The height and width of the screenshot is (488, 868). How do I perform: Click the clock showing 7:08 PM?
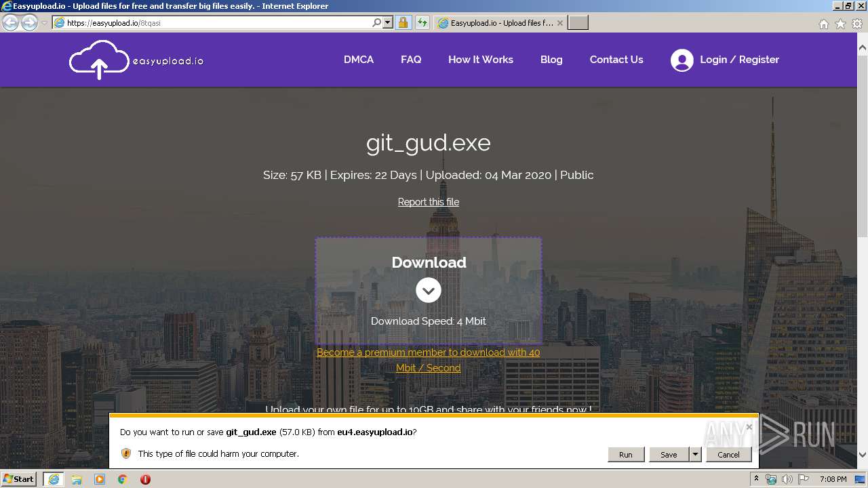833,479
